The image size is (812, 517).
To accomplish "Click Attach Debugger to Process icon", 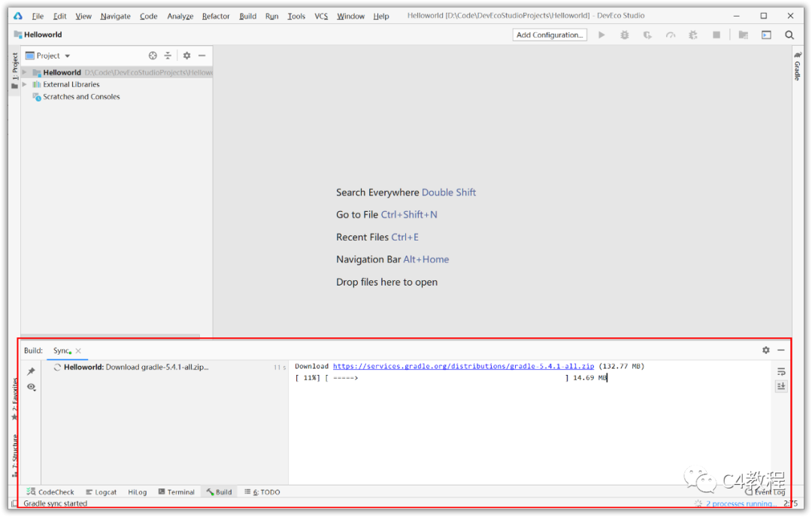I will [x=693, y=35].
